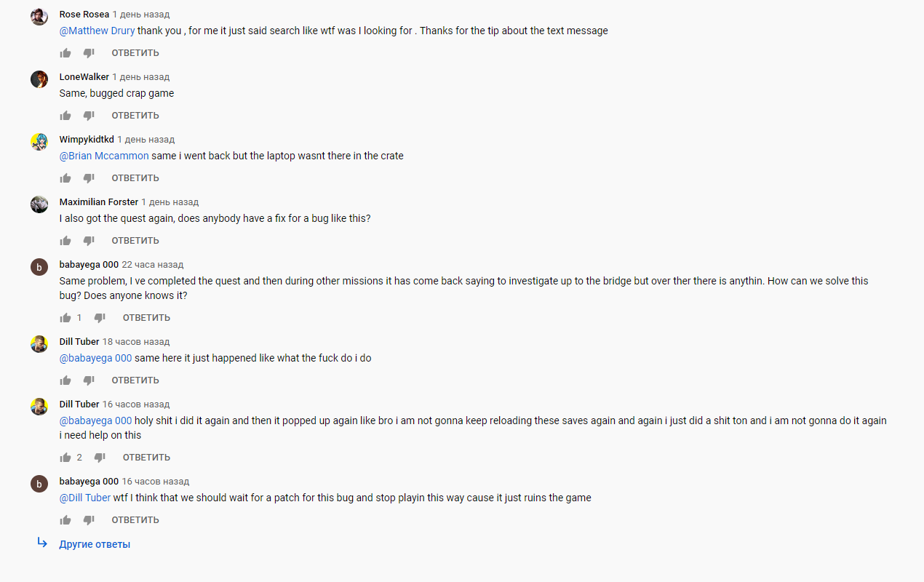Like Wimpykidtkd's comment
The height and width of the screenshot is (582, 924).
[x=65, y=178]
